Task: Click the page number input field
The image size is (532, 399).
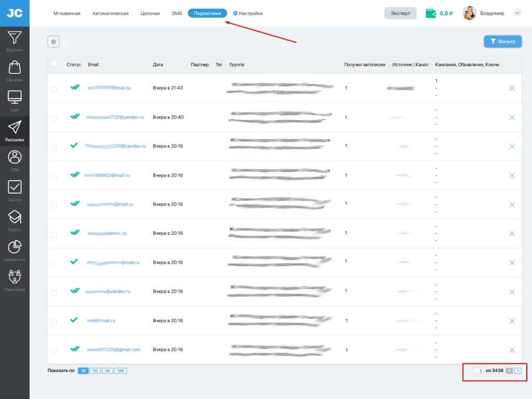Action: pyautogui.click(x=478, y=371)
